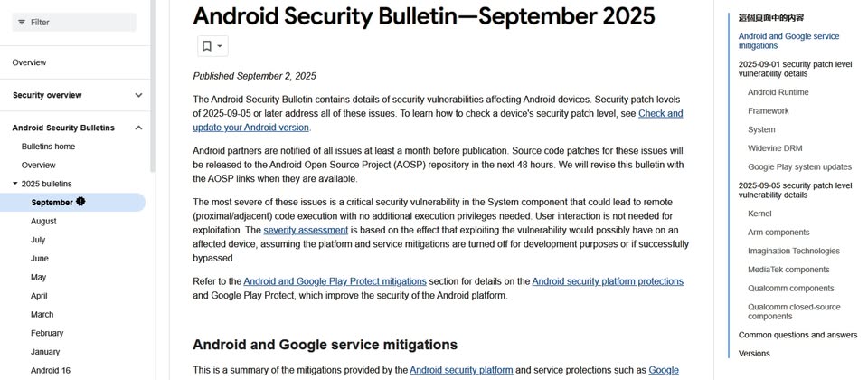Select Bulletins home in the sidebar
The image size is (868, 380).
pyautogui.click(x=48, y=147)
